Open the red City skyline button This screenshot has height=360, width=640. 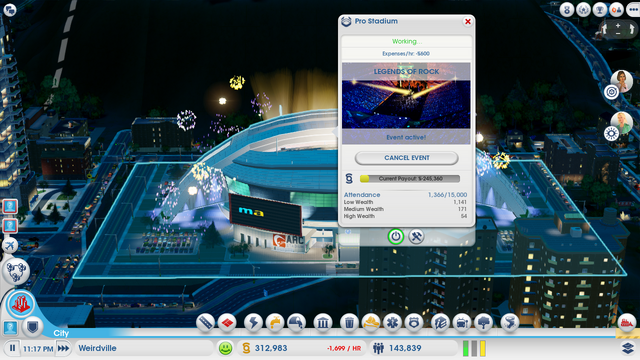tap(20, 303)
